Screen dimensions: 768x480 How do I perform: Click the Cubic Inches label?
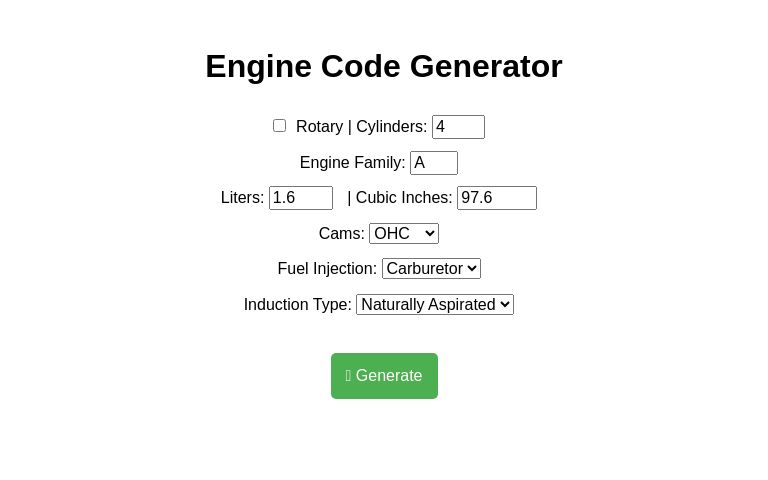pos(404,198)
